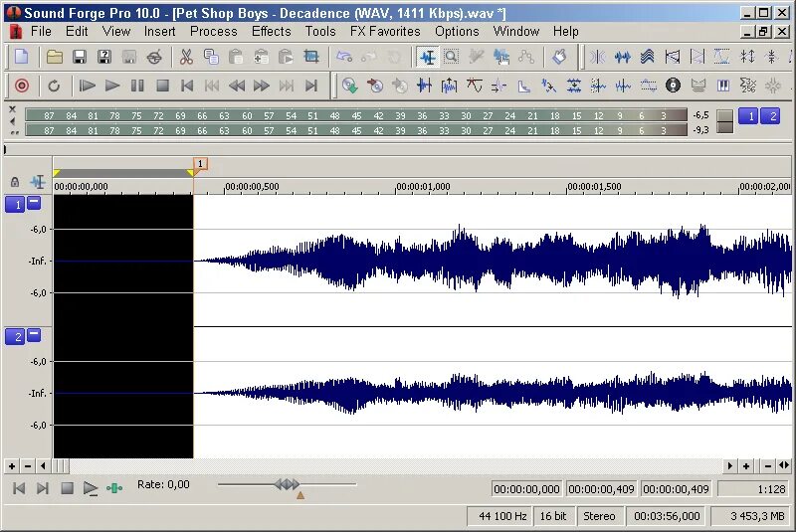This screenshot has height=532, width=796.
Task: Close the channel meters panel
Action: [x=12, y=108]
